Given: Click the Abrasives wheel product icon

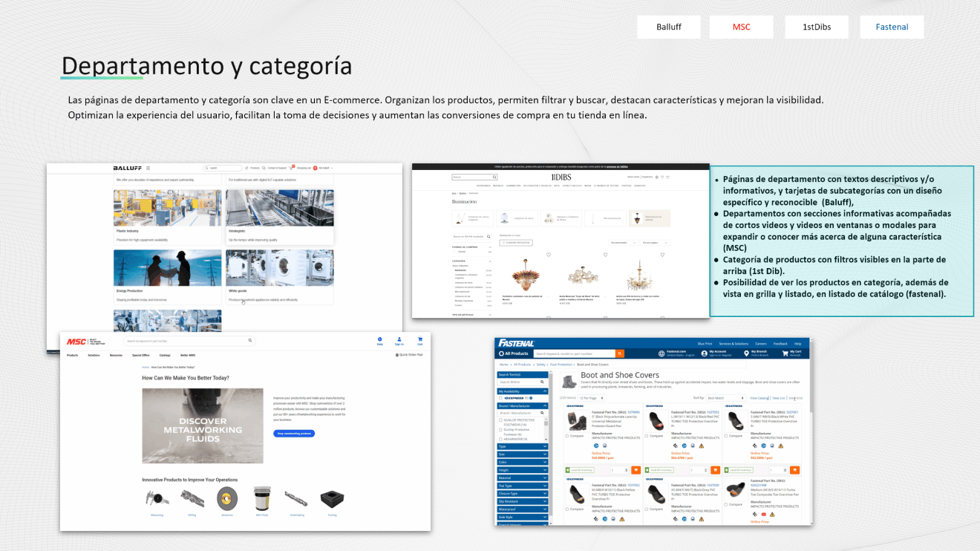Looking at the screenshot, I should (227, 498).
